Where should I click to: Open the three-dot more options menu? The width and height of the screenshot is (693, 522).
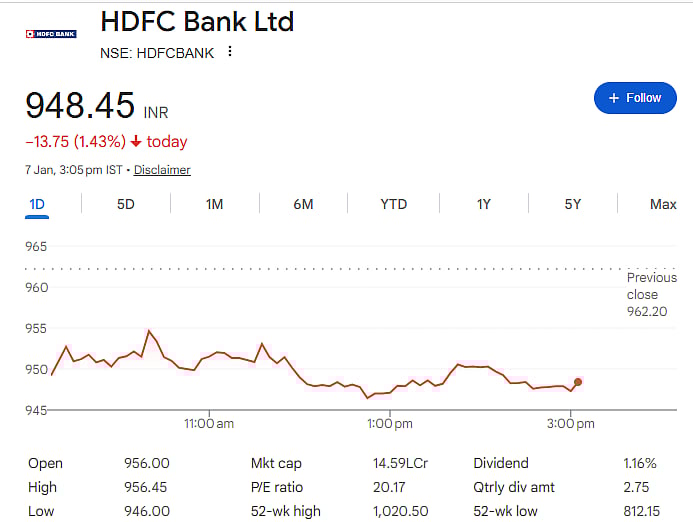tap(230, 52)
